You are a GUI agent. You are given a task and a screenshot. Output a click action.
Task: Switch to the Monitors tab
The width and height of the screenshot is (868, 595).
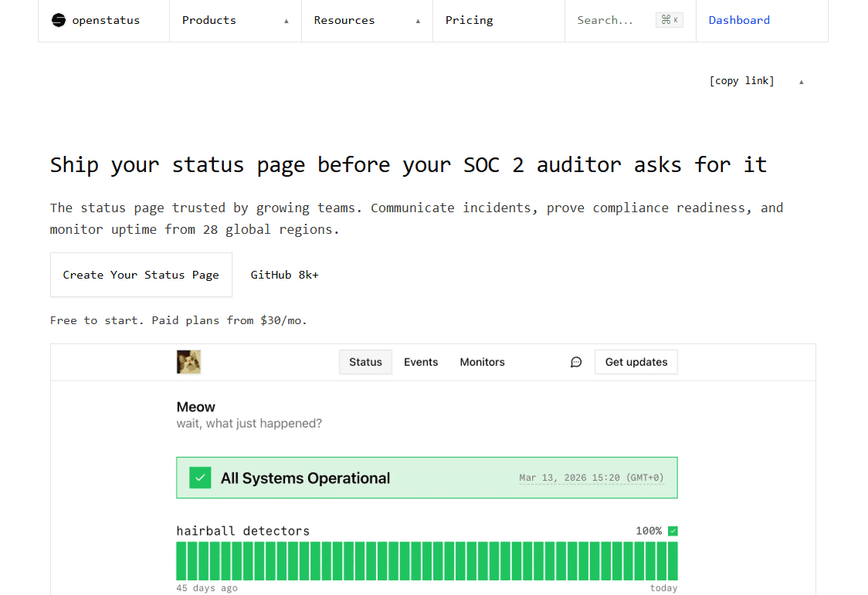482,362
